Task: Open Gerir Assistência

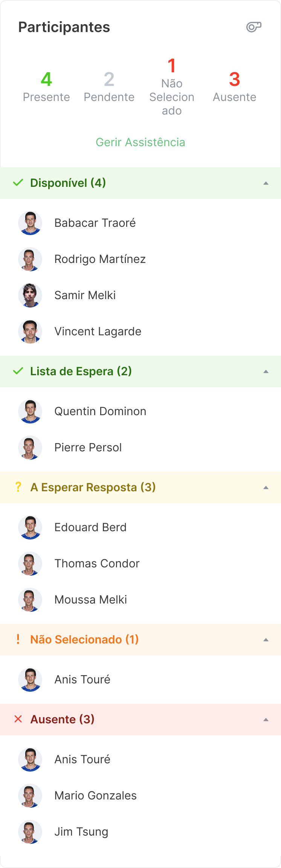Action: (140, 142)
